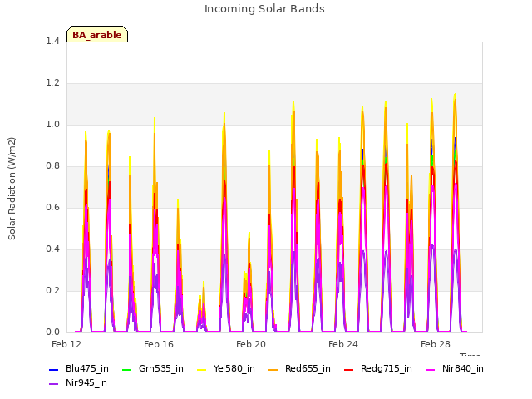Viewport: 532px width, 399px height.
Task: Click the 0.2 y-axis tick label
Action: click(x=52, y=291)
